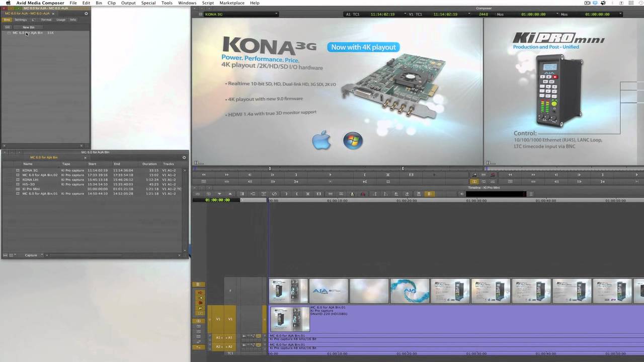Screen dimensions: 644x362
Task: Open the effects palette tab icon
Action: pos(34,20)
